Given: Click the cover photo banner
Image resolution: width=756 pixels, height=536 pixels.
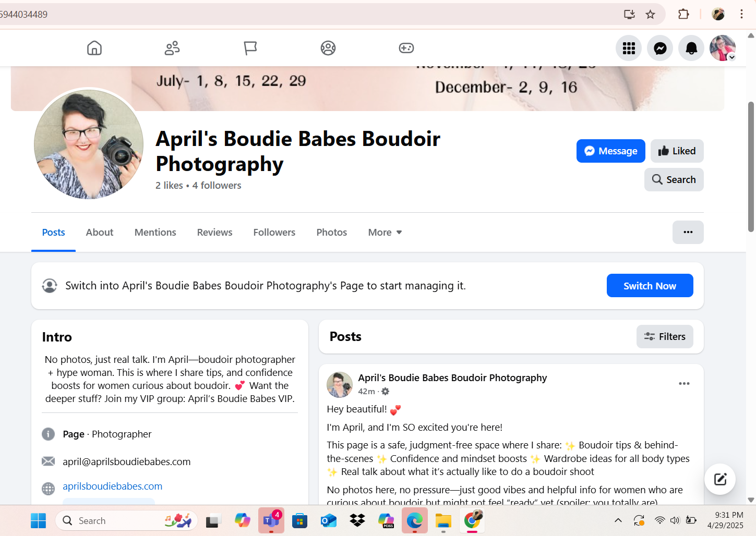Looking at the screenshot, I should (x=367, y=88).
